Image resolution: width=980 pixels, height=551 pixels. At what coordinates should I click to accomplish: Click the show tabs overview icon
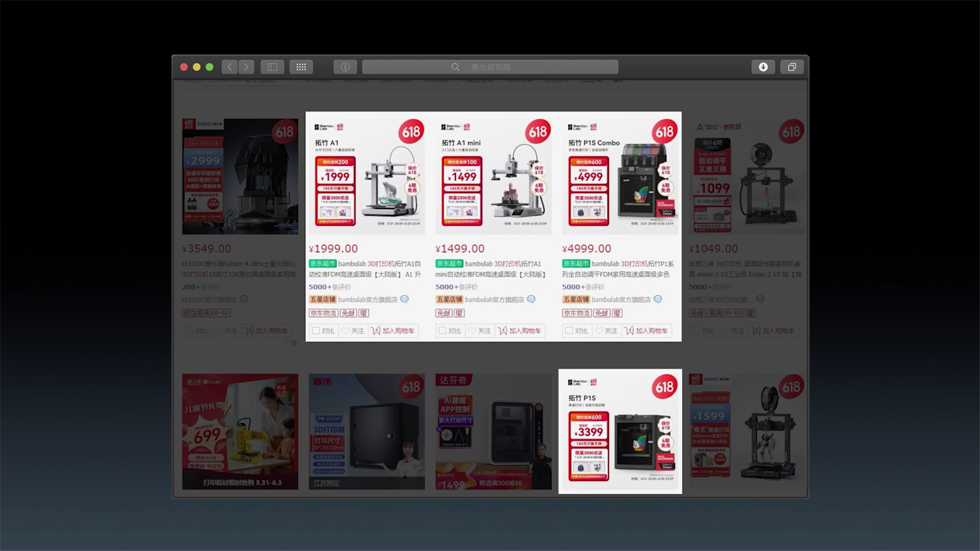pyautogui.click(x=792, y=67)
